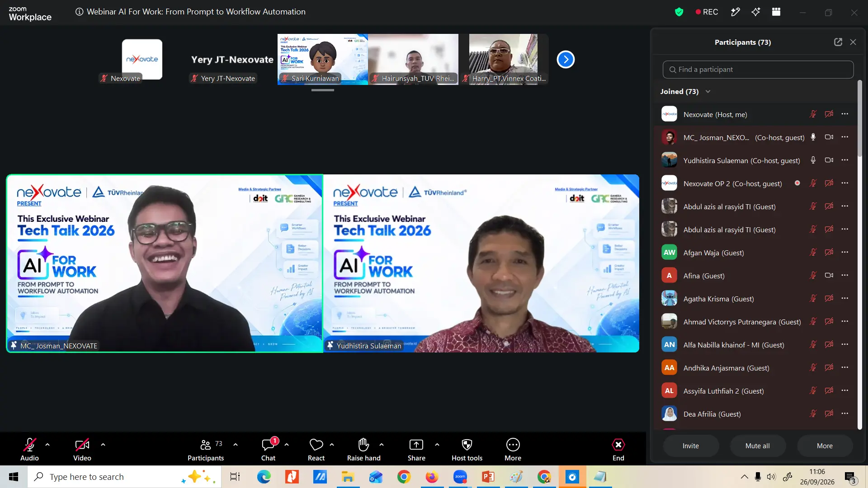Toggle microphone for Yudhistira Sulaeman
This screenshot has width=868, height=488.
pyautogui.click(x=813, y=160)
